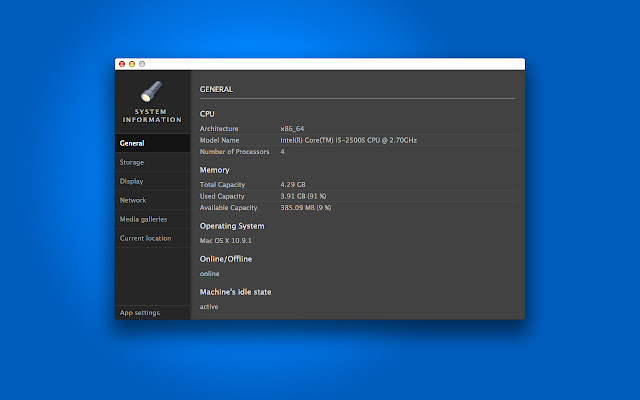Minimize the window with yellow button
Image resolution: width=640 pixels, height=400 pixels.
(132, 64)
